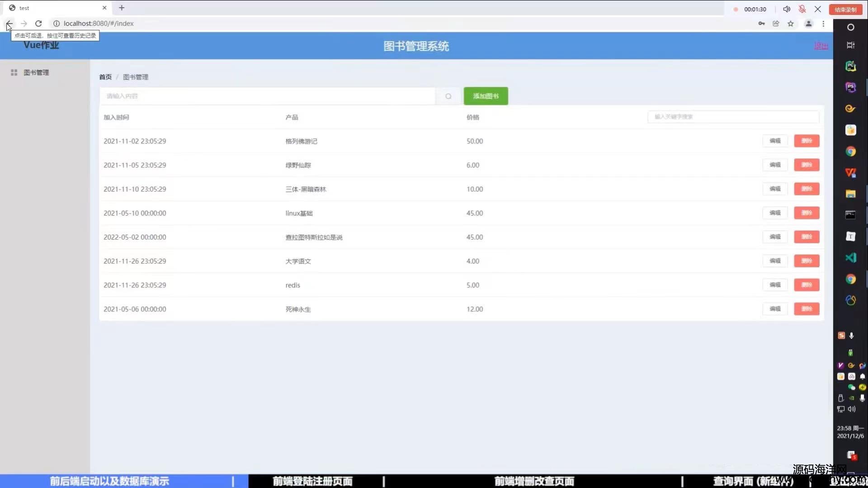Open the saved passwords key icon
The image size is (868, 488).
click(761, 24)
